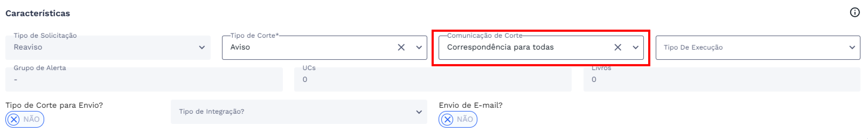Viewport: 868px width, 139px height.
Task: Expand Comunicação de Corte dropdown arrow
Action: (x=635, y=47)
